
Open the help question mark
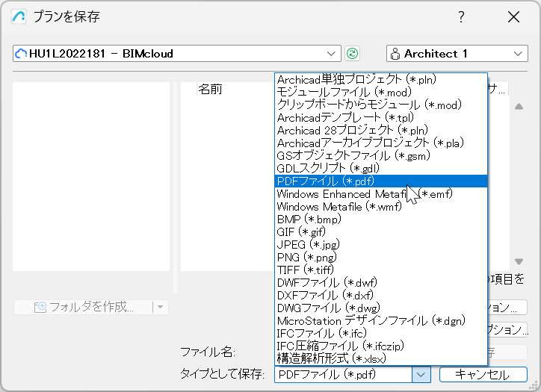pyautogui.click(x=461, y=16)
